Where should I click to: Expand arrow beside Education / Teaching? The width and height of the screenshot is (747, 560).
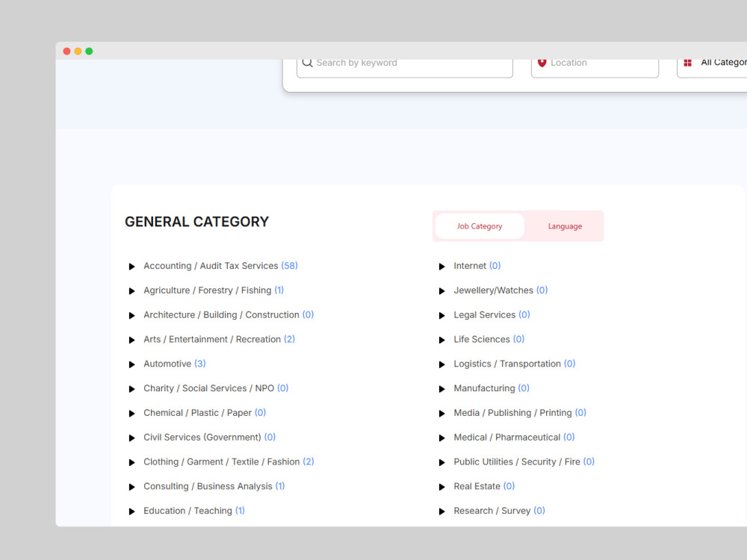click(132, 511)
